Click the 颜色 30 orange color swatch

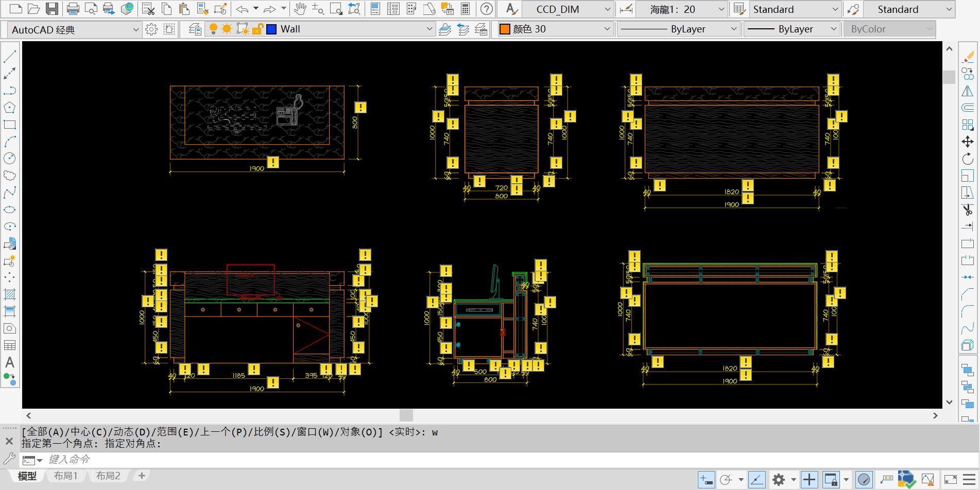[x=505, y=29]
